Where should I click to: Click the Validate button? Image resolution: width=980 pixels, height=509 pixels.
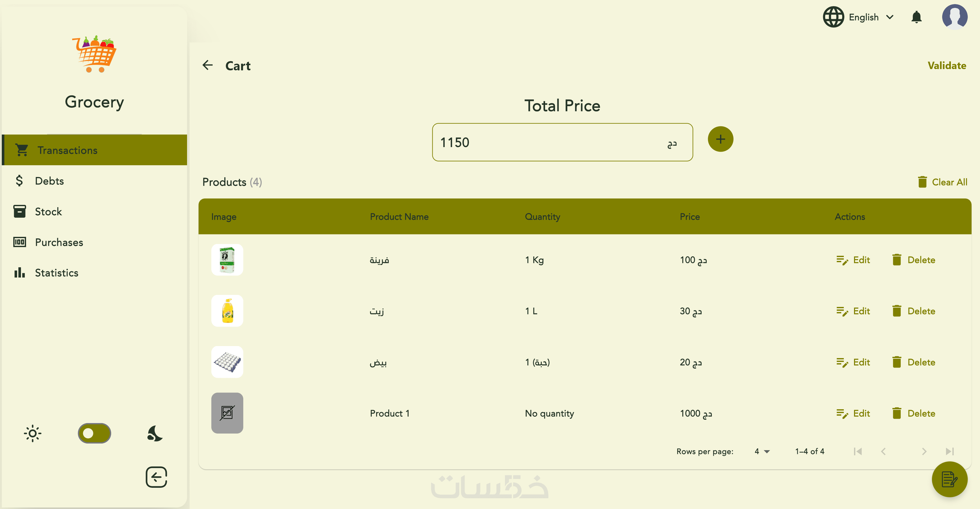pos(947,65)
